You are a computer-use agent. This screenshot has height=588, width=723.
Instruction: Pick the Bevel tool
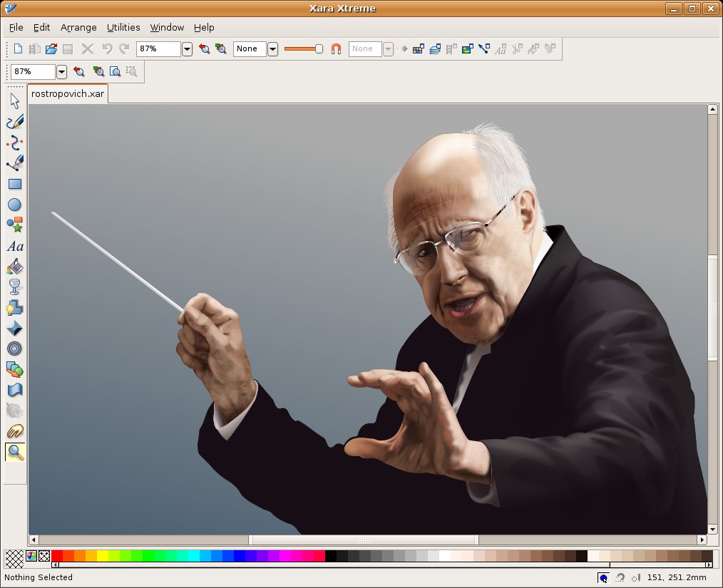click(15, 328)
